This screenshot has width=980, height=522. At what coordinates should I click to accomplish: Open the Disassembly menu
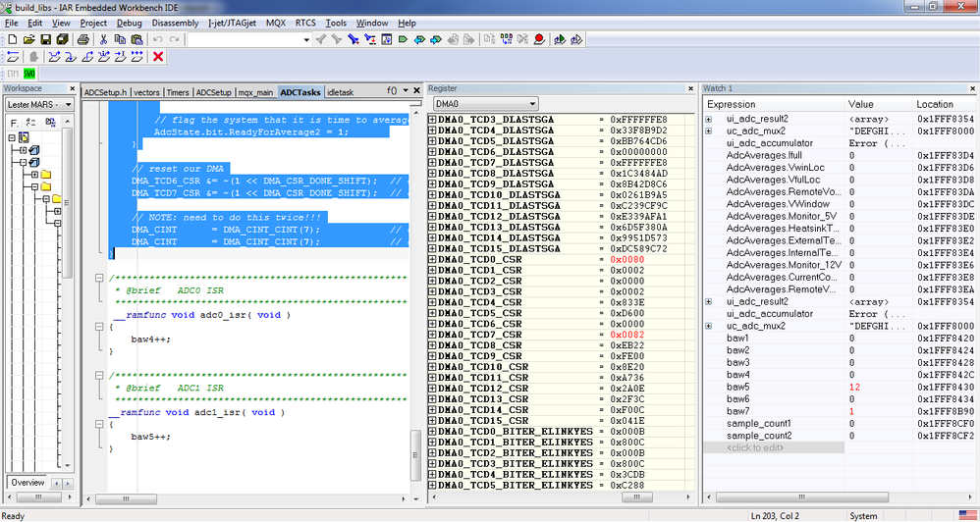[177, 23]
